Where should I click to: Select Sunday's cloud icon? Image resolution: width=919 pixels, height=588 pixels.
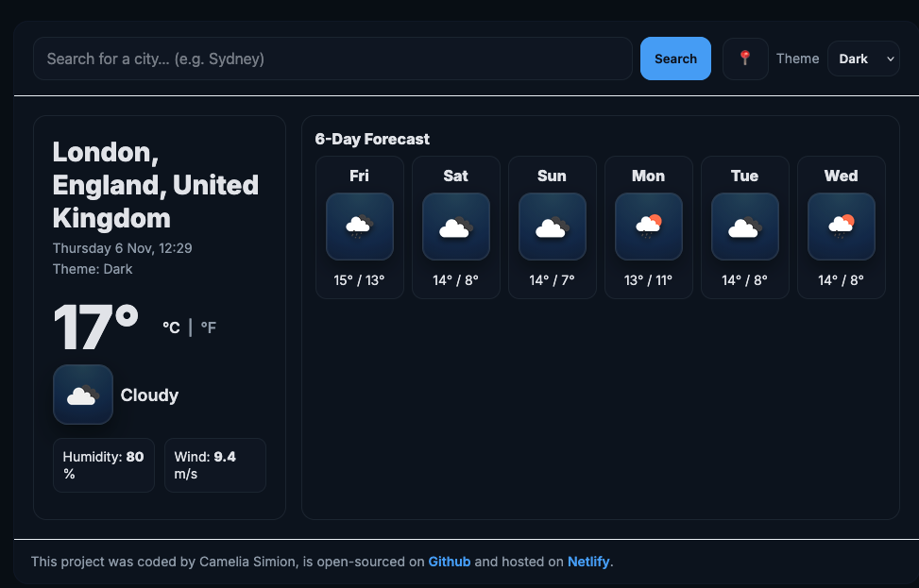click(x=552, y=226)
